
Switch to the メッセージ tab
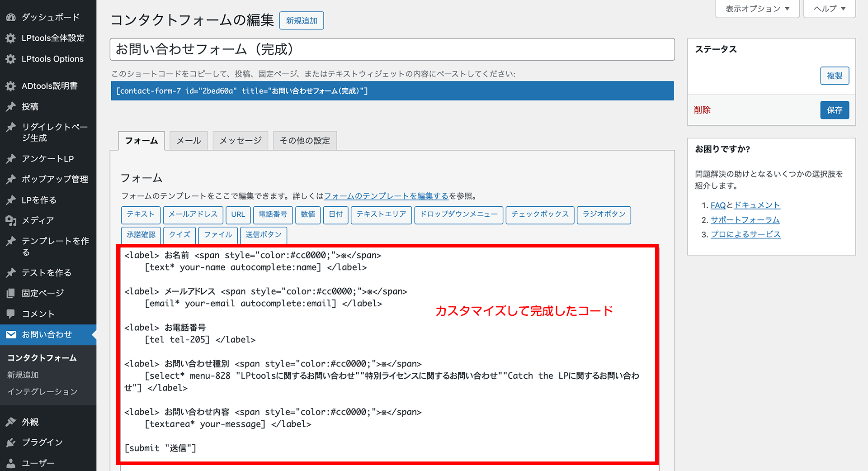pyautogui.click(x=240, y=140)
